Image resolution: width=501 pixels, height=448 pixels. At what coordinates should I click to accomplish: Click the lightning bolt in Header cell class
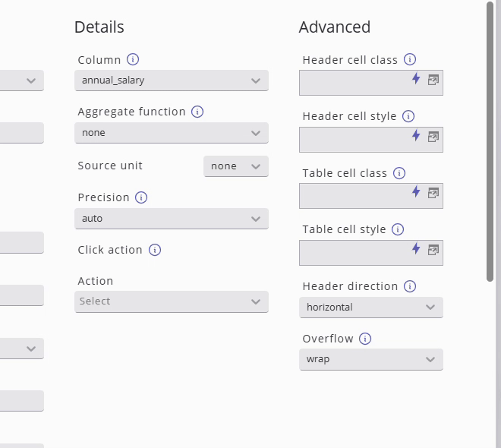pyautogui.click(x=416, y=79)
